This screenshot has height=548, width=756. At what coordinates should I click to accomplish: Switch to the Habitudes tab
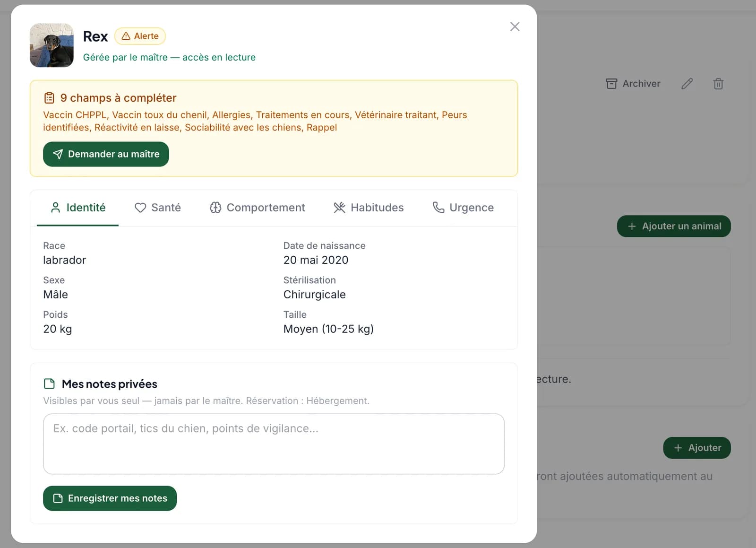(x=369, y=208)
